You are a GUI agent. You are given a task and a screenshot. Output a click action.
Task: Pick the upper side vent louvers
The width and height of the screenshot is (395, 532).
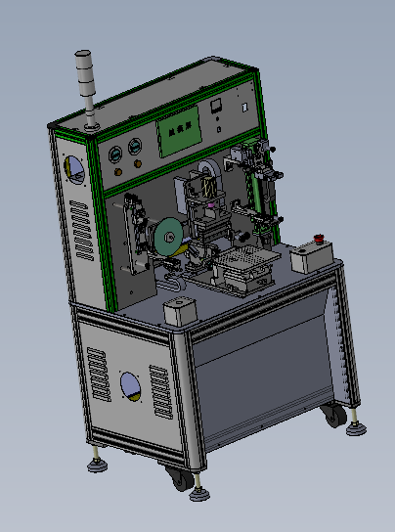click(x=81, y=231)
